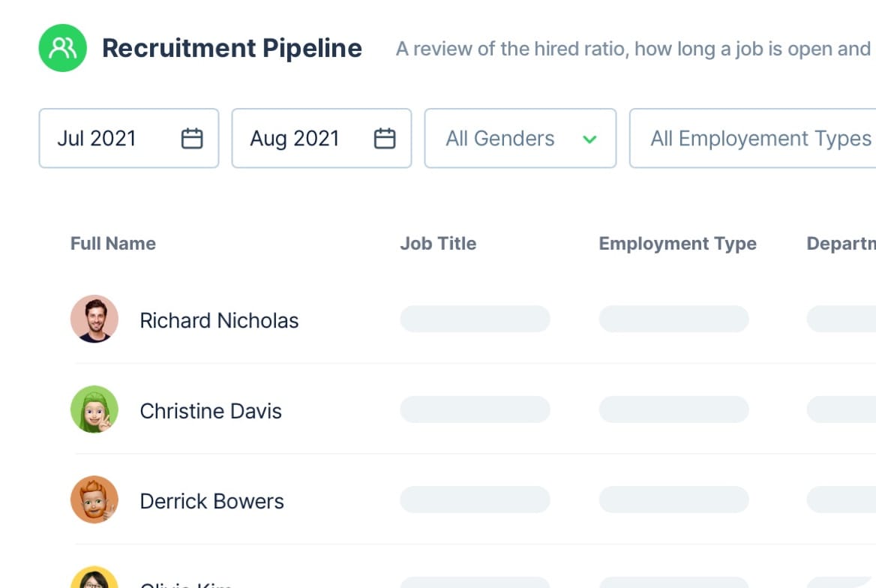Open Christine Davis's name link

[211, 411]
